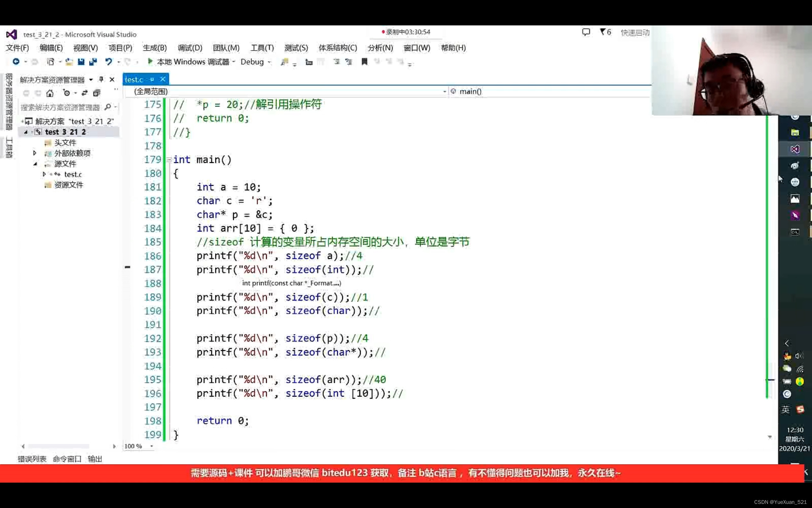Open the Debug configuration dropdown
812x508 pixels.
[x=255, y=62]
